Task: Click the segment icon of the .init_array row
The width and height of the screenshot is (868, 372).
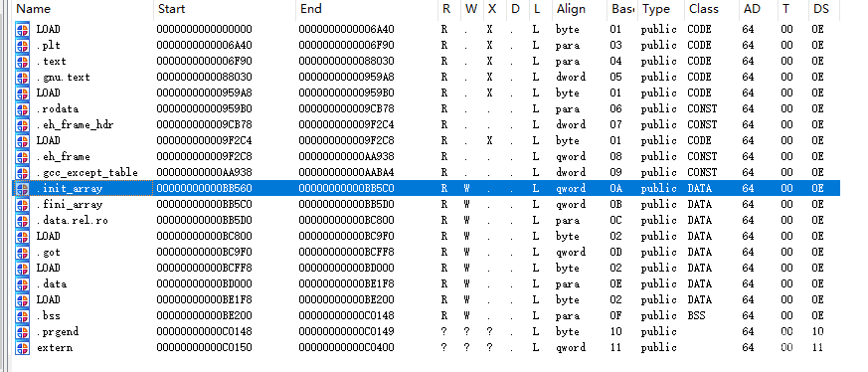Action: (22, 189)
